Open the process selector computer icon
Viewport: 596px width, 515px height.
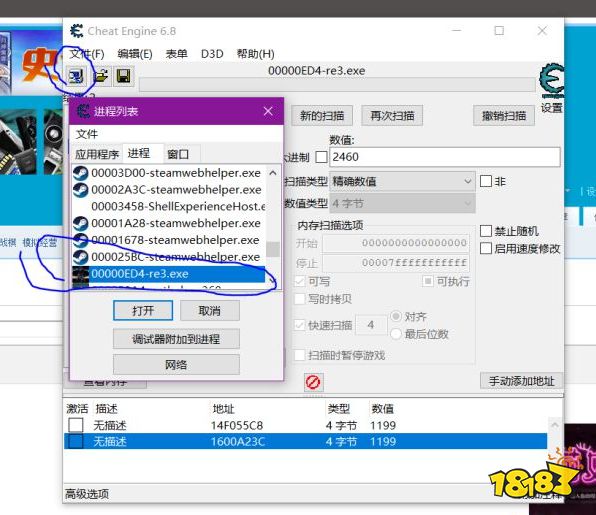coord(77,77)
